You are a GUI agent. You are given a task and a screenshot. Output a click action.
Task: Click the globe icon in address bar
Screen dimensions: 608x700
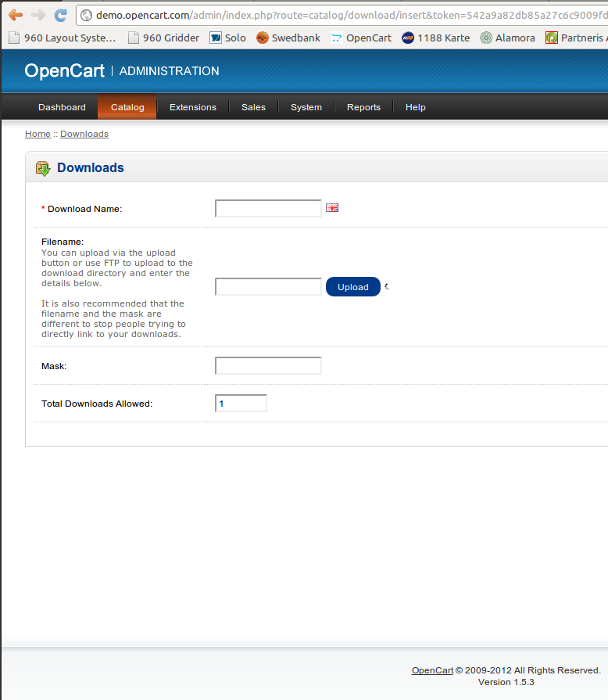point(86,15)
